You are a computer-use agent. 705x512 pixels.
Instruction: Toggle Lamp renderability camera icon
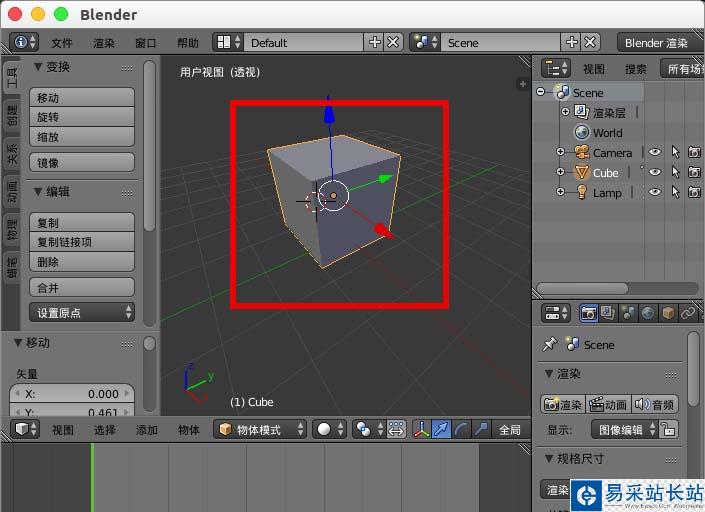[694, 192]
